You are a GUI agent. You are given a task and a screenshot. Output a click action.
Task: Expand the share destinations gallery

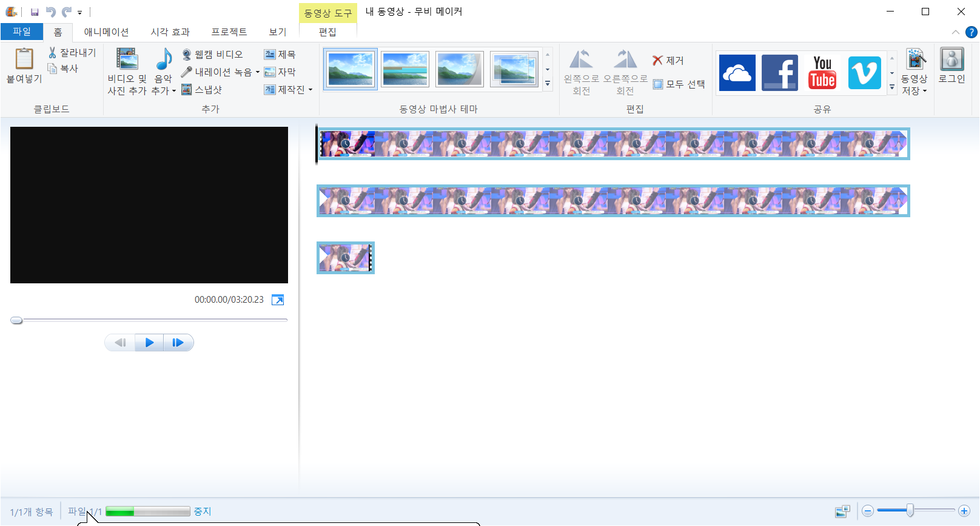(x=892, y=87)
